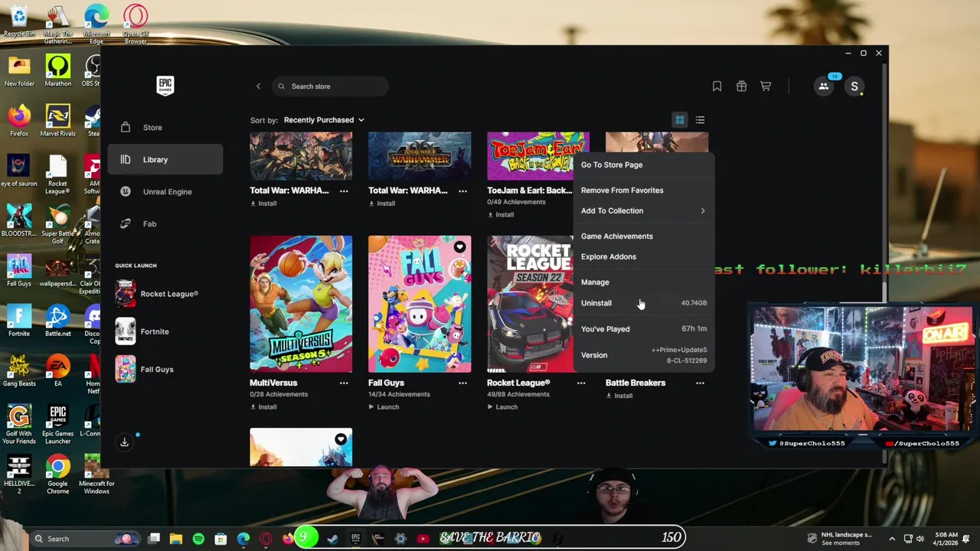
Task: Install the second Total War: WARHAMMER
Action: 382,204
